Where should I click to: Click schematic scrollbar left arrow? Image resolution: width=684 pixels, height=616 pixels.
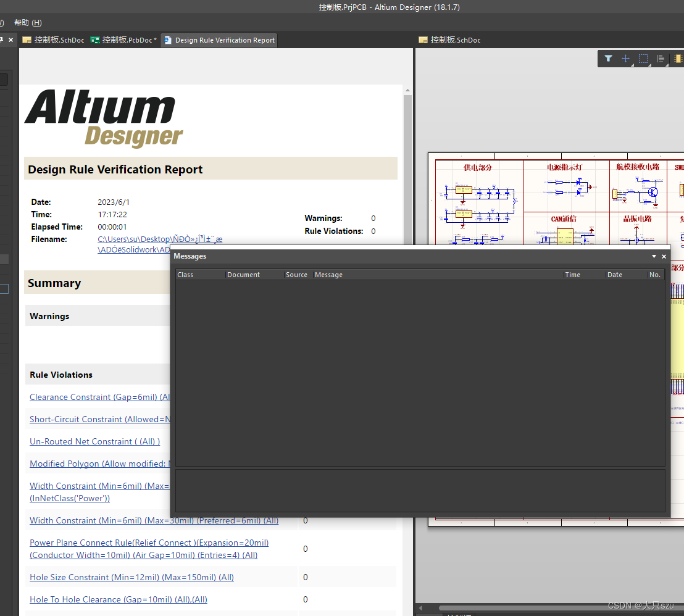point(420,608)
